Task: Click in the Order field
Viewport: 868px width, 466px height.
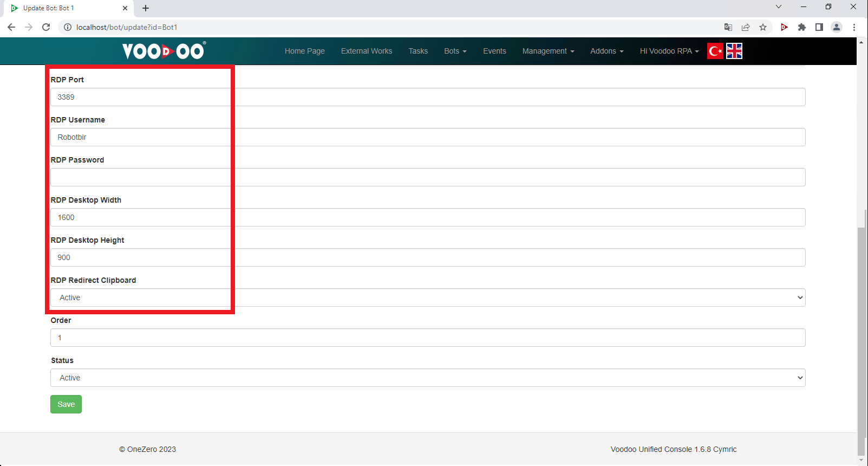Action: pyautogui.click(x=428, y=338)
